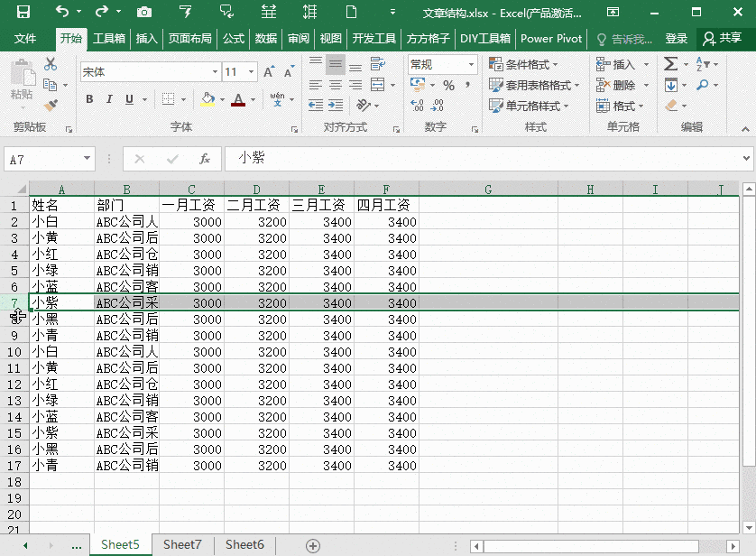Viewport: 756px width, 556px height.
Task: Click the insert function fx icon
Action: click(x=205, y=159)
